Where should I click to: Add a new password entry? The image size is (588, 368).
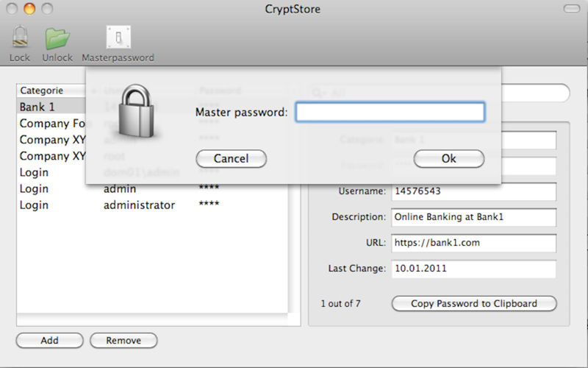49,340
